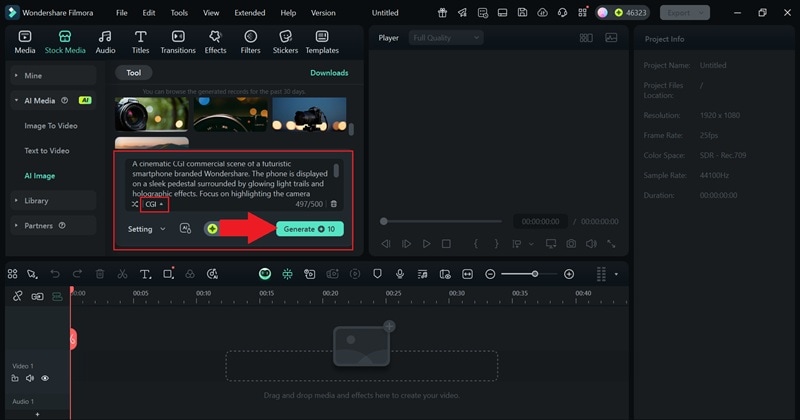This screenshot has width=800, height=420.
Task: Click the AI prompt enhance icon
Action: [185, 229]
